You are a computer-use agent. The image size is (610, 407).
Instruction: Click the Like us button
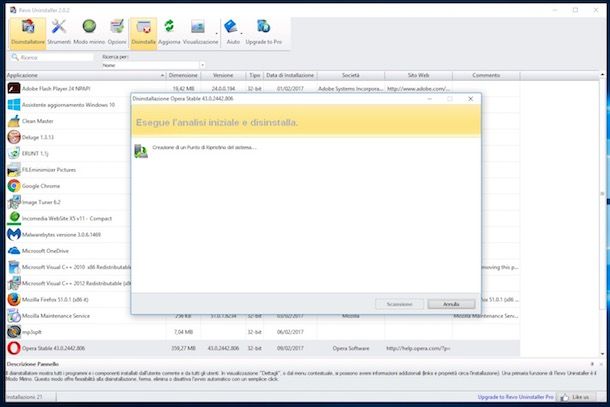pyautogui.click(x=575, y=397)
